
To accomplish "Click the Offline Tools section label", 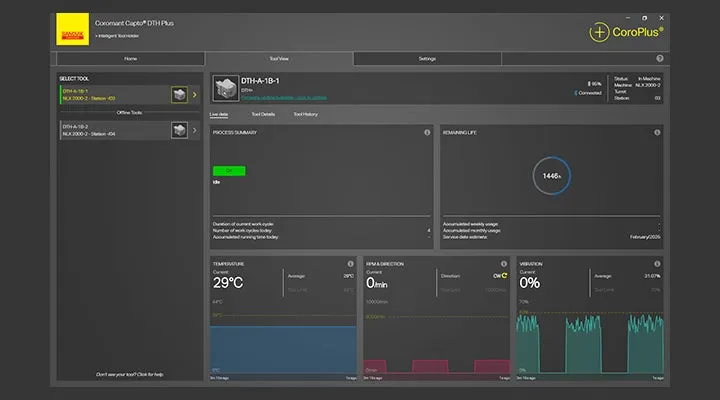I will coord(129,113).
